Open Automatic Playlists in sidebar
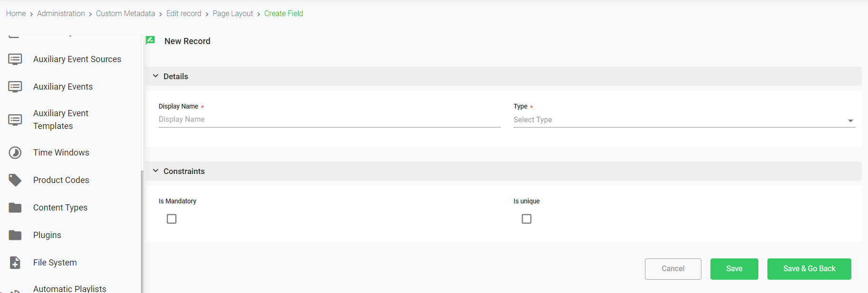Viewport: 868px width, 293px height. tap(70, 288)
